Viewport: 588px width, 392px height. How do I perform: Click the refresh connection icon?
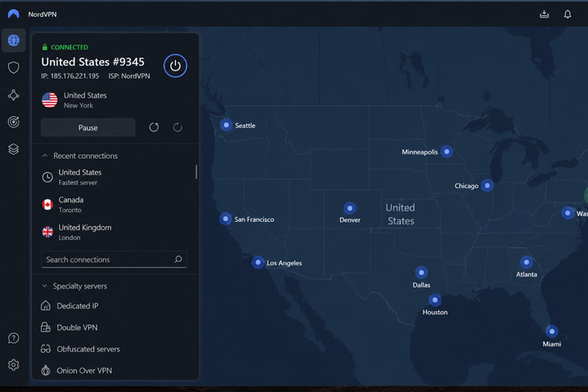154,127
